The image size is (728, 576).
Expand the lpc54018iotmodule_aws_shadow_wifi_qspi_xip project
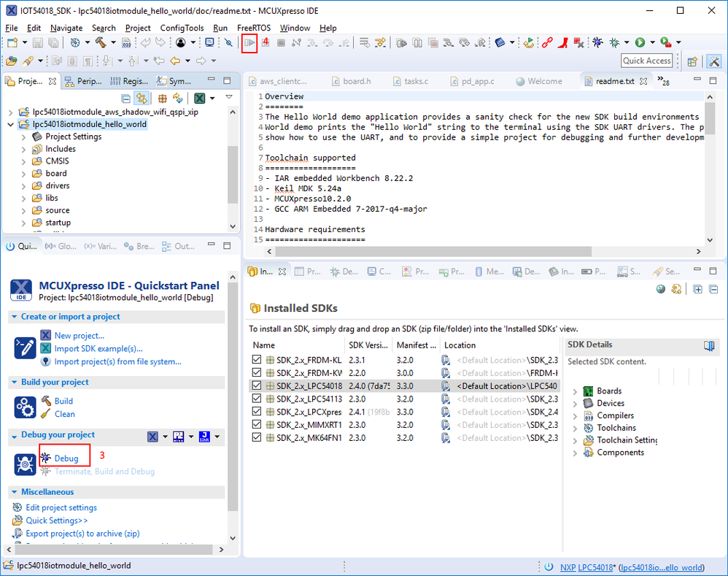(x=11, y=112)
